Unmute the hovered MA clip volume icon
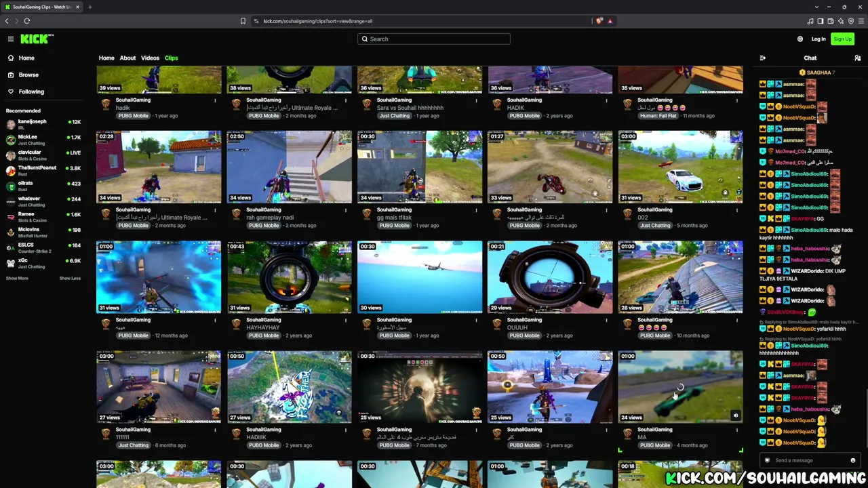The height and width of the screenshot is (488, 868). point(736,415)
